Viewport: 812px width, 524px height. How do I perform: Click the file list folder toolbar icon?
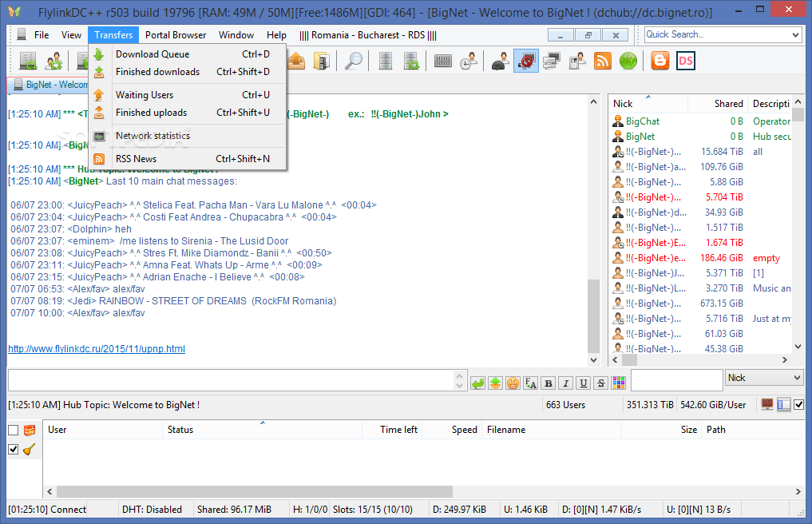pyautogui.click(x=322, y=62)
